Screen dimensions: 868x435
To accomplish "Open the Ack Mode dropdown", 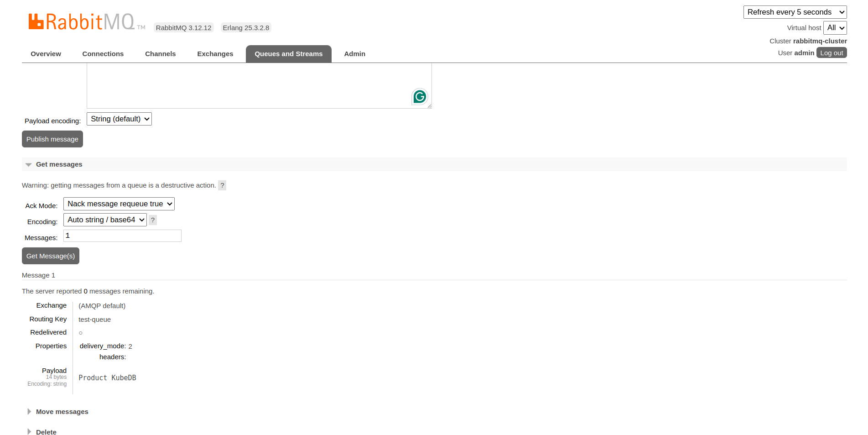I will coord(119,204).
